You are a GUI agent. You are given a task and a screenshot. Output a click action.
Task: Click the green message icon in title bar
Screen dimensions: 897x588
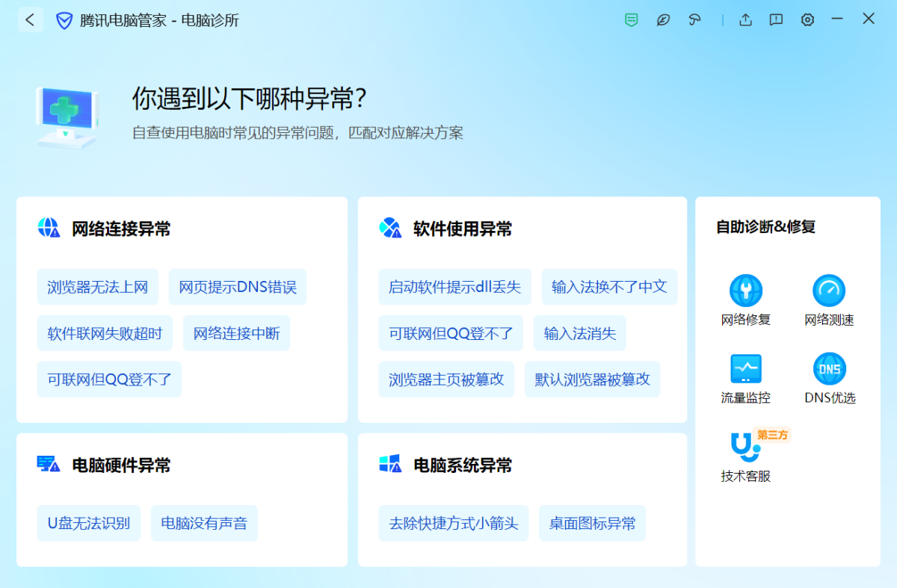(x=632, y=20)
